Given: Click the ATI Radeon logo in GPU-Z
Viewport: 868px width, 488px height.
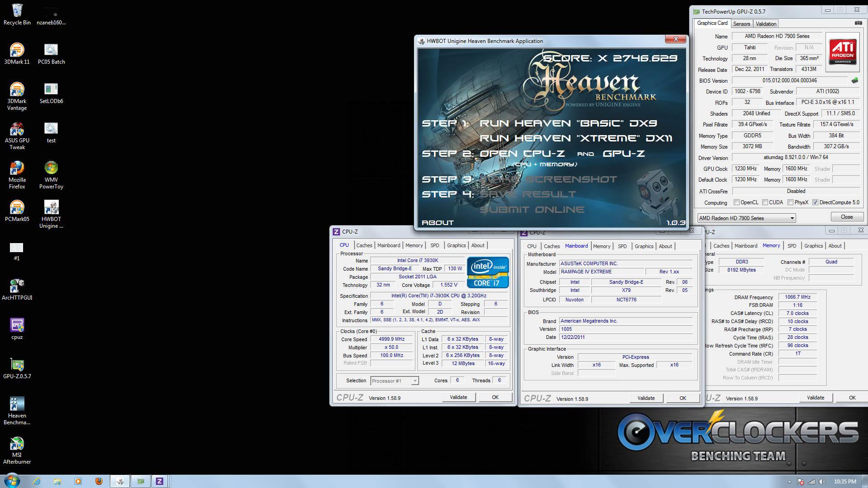Looking at the screenshot, I should point(842,52).
